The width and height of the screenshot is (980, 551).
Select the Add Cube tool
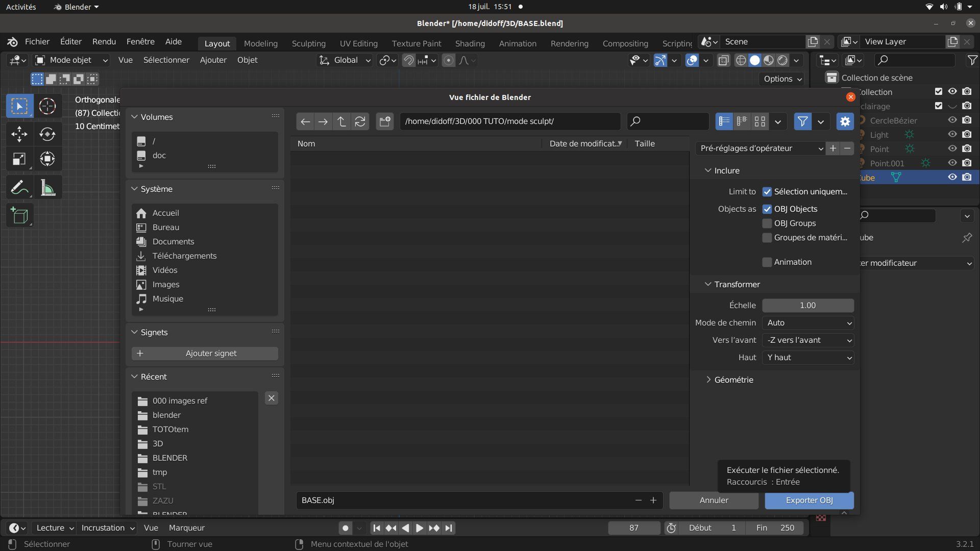pos(19,216)
